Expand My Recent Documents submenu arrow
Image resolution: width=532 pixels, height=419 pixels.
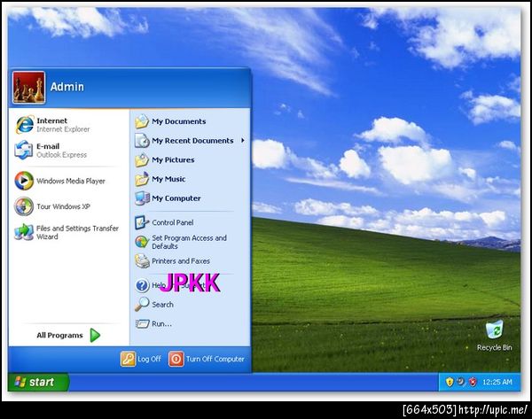click(243, 140)
